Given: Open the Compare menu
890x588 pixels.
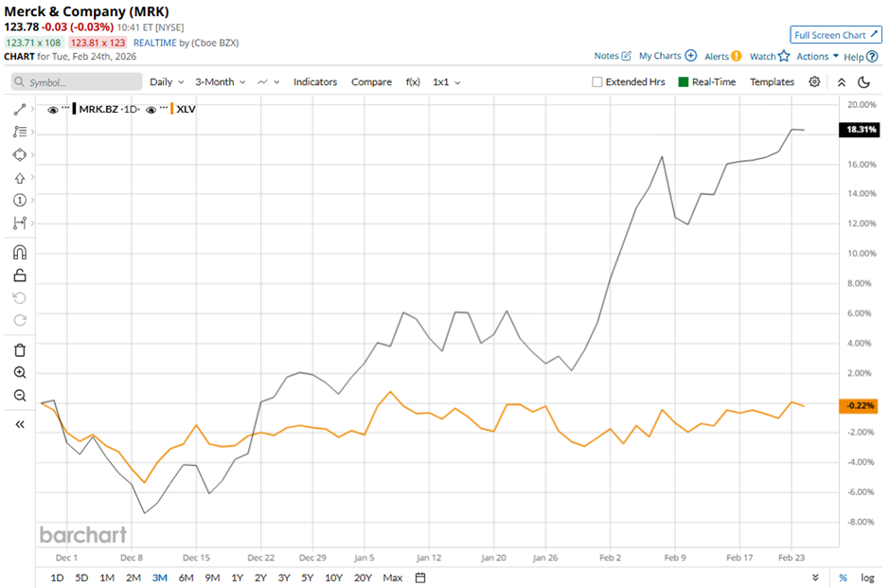Looking at the screenshot, I should tap(371, 81).
